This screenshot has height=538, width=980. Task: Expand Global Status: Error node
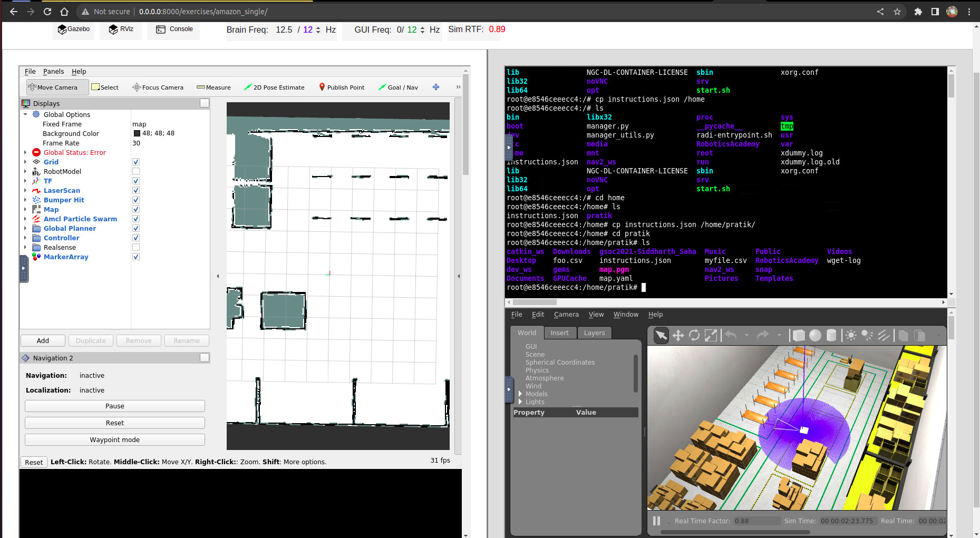25,152
